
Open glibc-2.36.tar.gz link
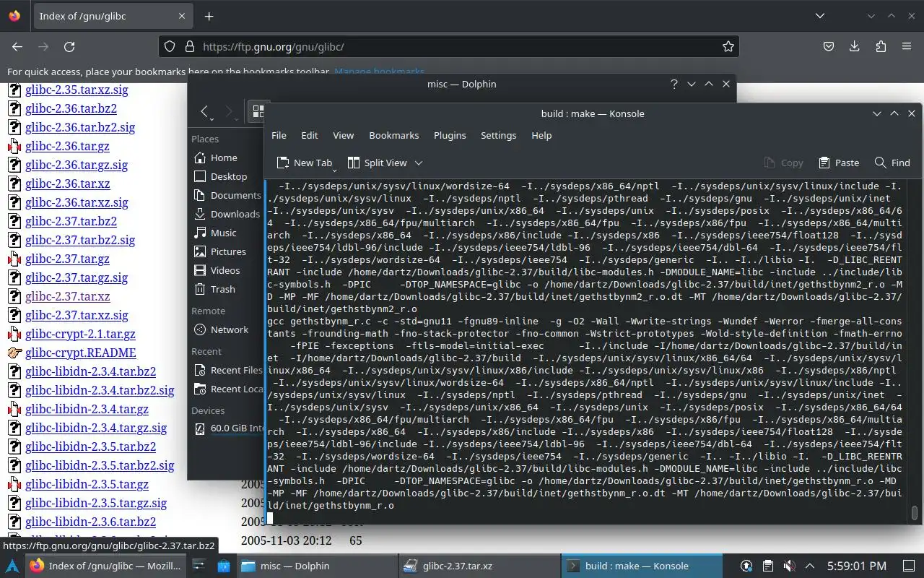coord(67,146)
